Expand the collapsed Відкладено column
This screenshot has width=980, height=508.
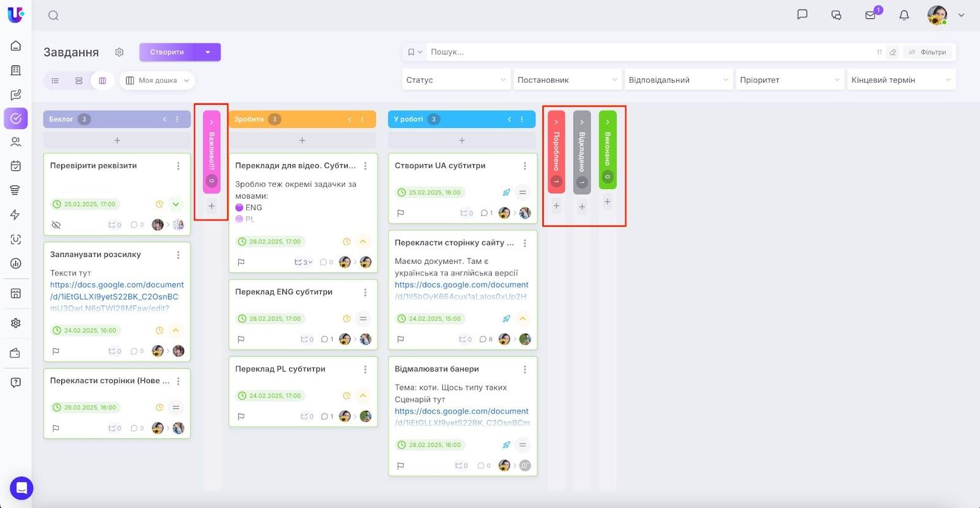point(582,122)
